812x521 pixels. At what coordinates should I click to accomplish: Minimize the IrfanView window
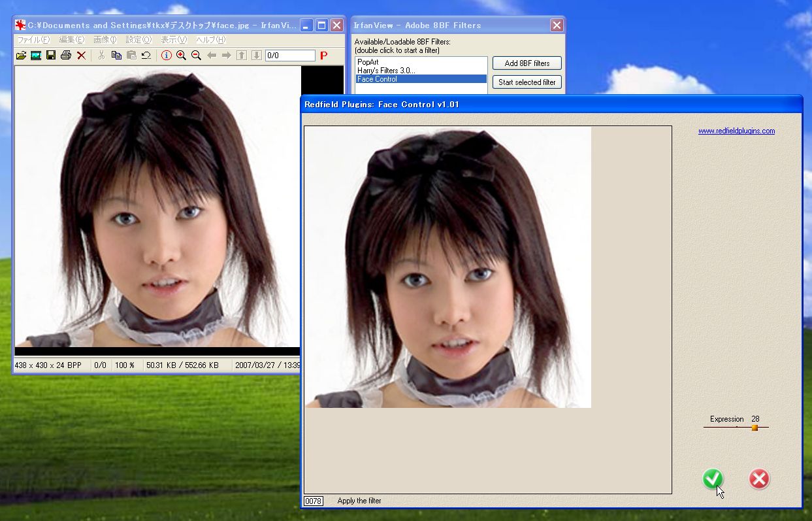306,25
